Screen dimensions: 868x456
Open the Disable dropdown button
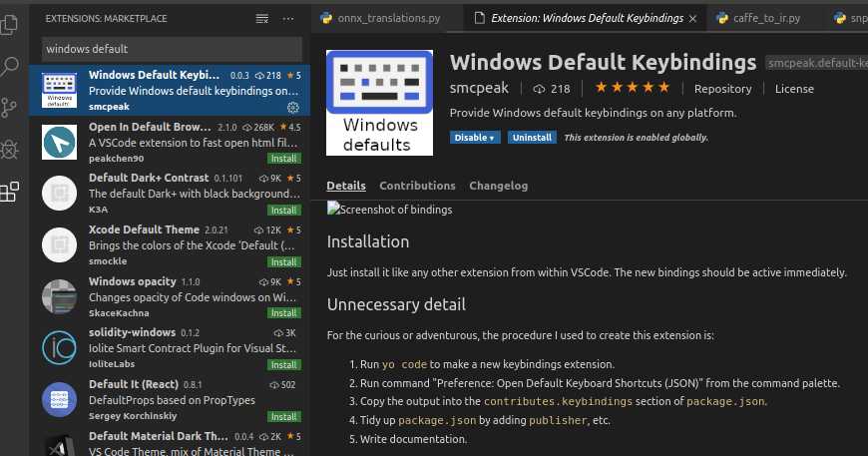[x=475, y=138]
